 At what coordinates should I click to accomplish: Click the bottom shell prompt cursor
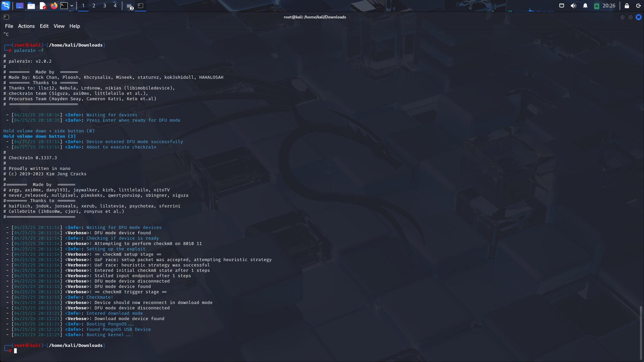[x=15, y=351]
